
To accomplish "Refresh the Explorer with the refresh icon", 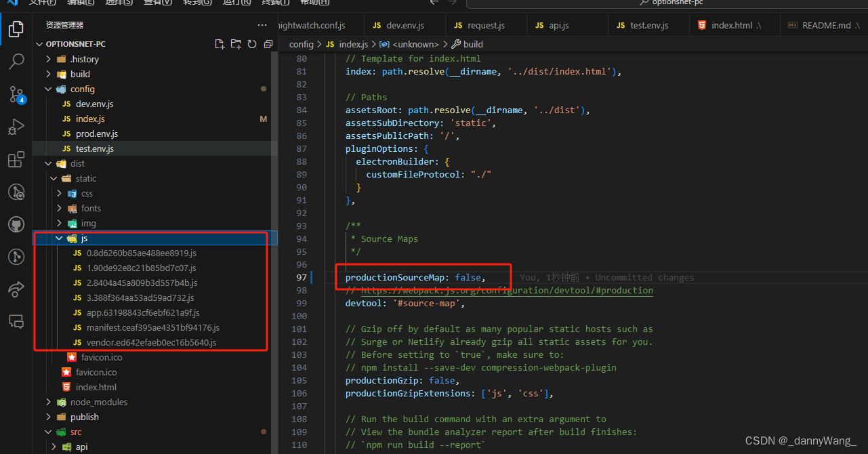I will coord(251,43).
